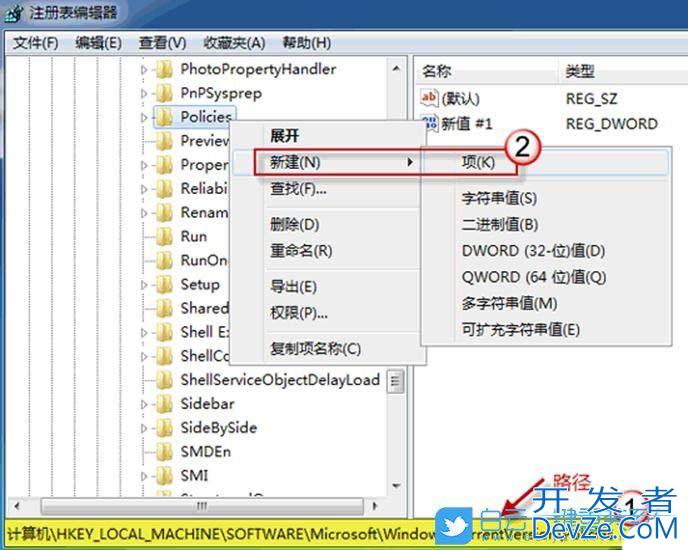Screen dimensions: 688x550
Task: Click the Setup folder icon
Action: [165, 284]
